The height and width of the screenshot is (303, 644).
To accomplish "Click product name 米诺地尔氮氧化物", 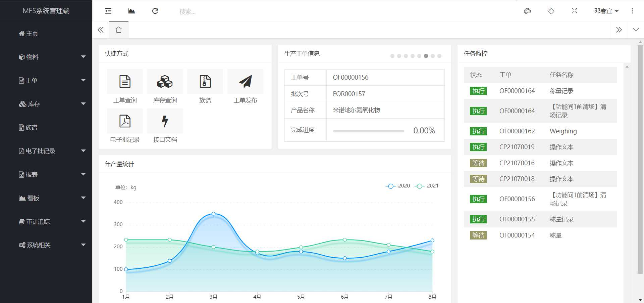I will [x=356, y=110].
